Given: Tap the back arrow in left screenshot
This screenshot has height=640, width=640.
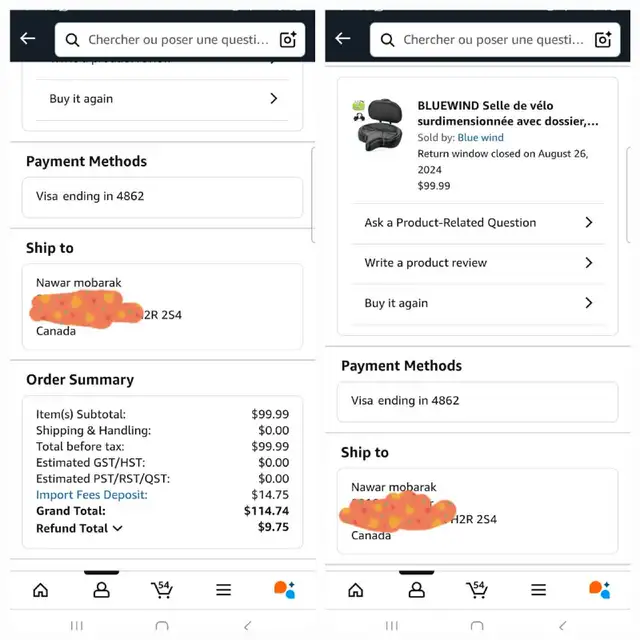Looking at the screenshot, I should (28, 39).
